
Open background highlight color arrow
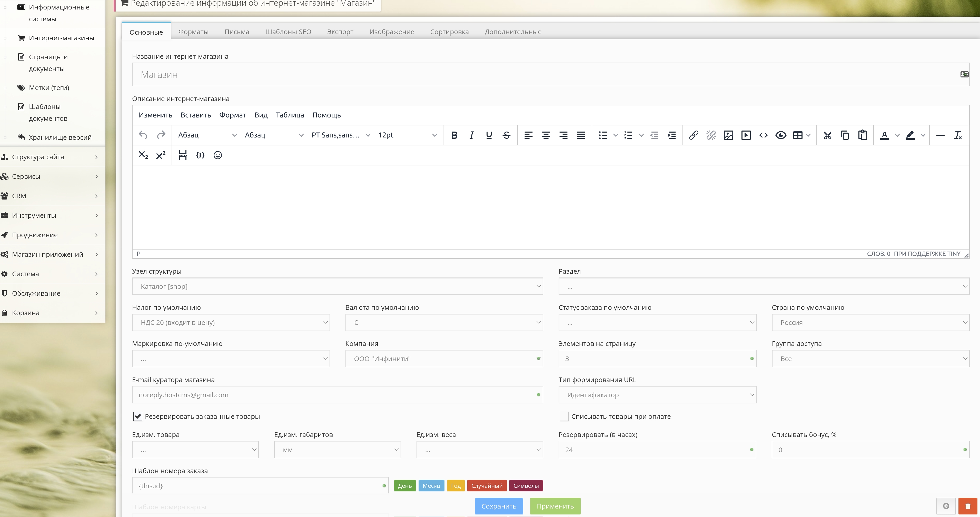[923, 135]
